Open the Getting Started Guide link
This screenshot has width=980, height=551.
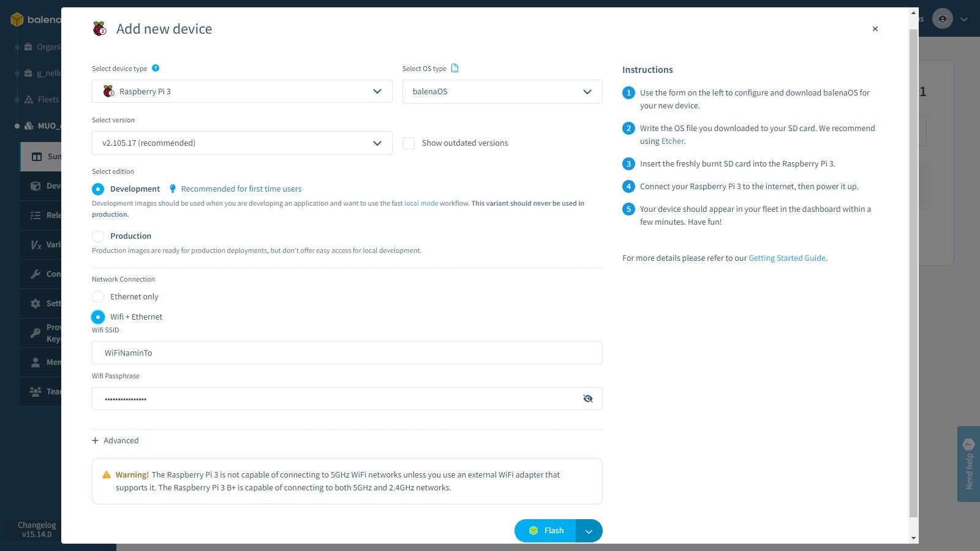pos(787,258)
